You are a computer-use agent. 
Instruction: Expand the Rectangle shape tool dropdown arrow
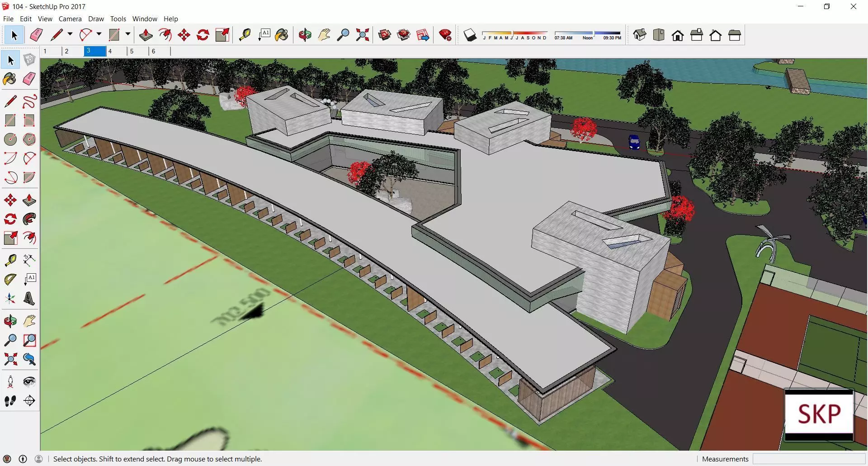[128, 34]
